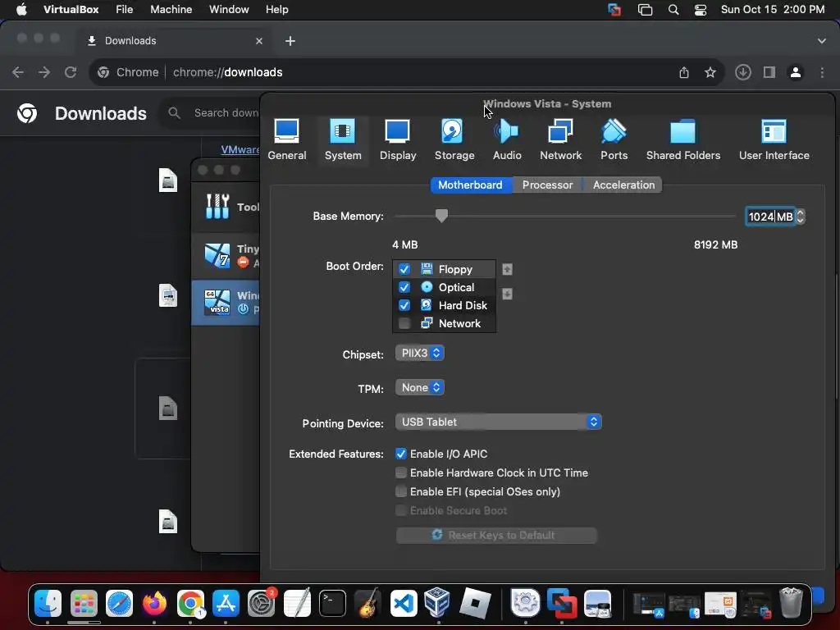Open the Network settings section
The image size is (840, 630).
pos(560,139)
